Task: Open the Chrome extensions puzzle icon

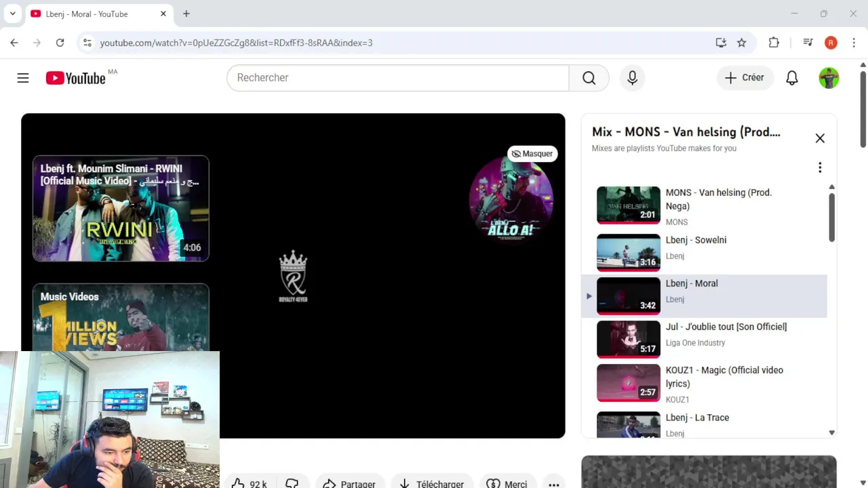Action: 774,43
